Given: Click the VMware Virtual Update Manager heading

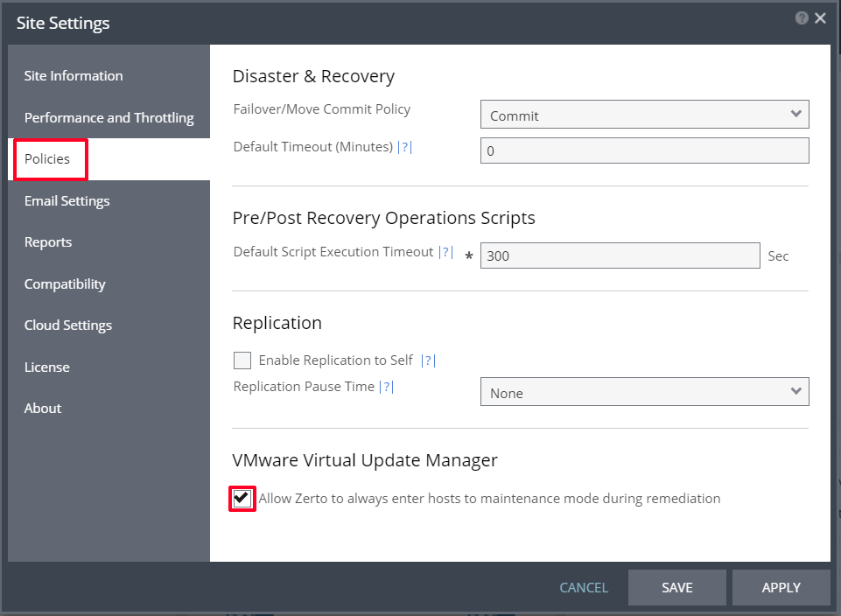Looking at the screenshot, I should [365, 460].
